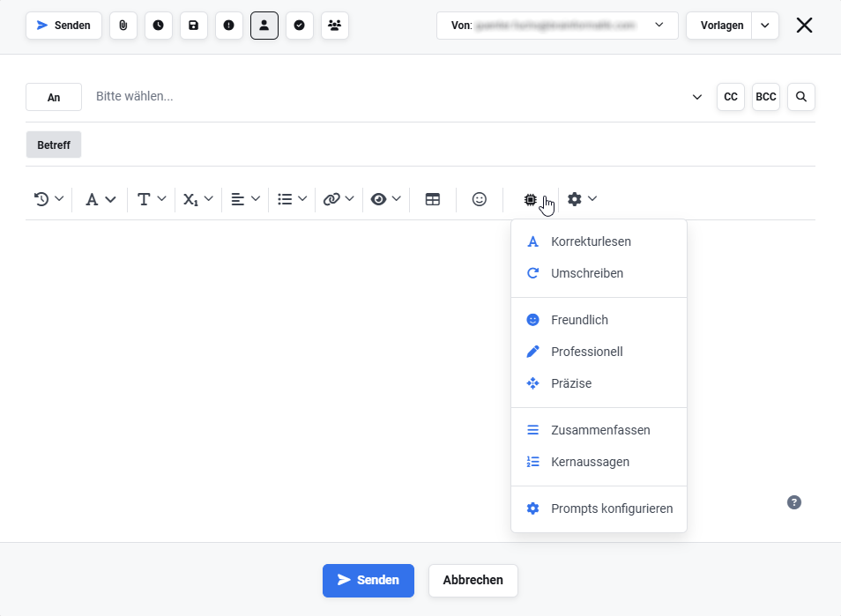841x616 pixels.
Task: Open the Von sender dropdown
Action: pos(557,26)
